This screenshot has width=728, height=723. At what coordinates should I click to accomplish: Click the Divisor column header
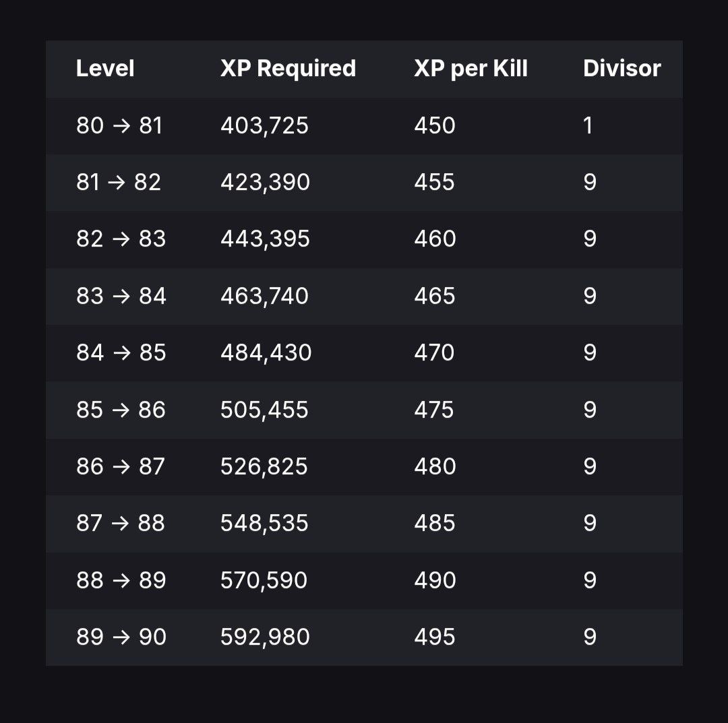[x=621, y=69]
